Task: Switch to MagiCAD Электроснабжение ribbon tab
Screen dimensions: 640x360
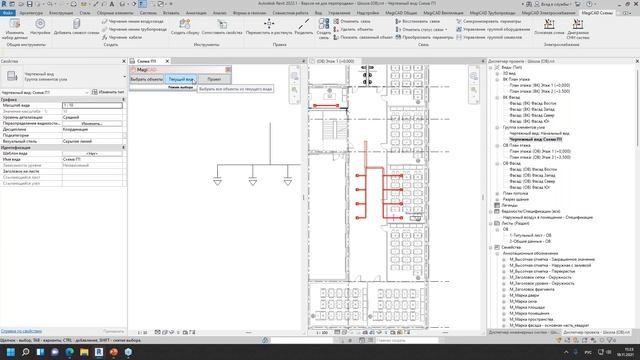Action: pos(548,13)
